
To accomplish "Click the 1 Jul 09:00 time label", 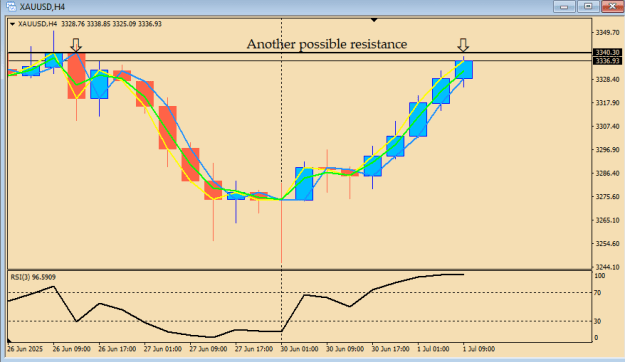I will click(x=479, y=349).
